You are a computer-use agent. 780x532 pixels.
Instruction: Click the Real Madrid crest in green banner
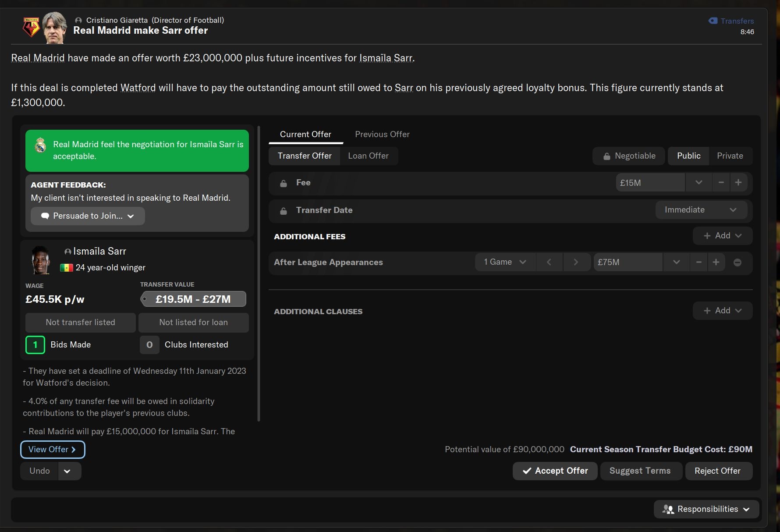(x=40, y=145)
